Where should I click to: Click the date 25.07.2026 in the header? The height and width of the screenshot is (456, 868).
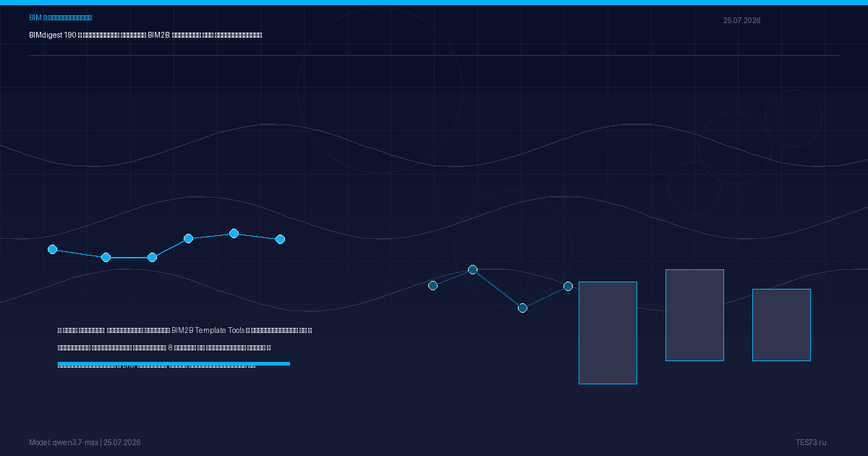point(741,20)
